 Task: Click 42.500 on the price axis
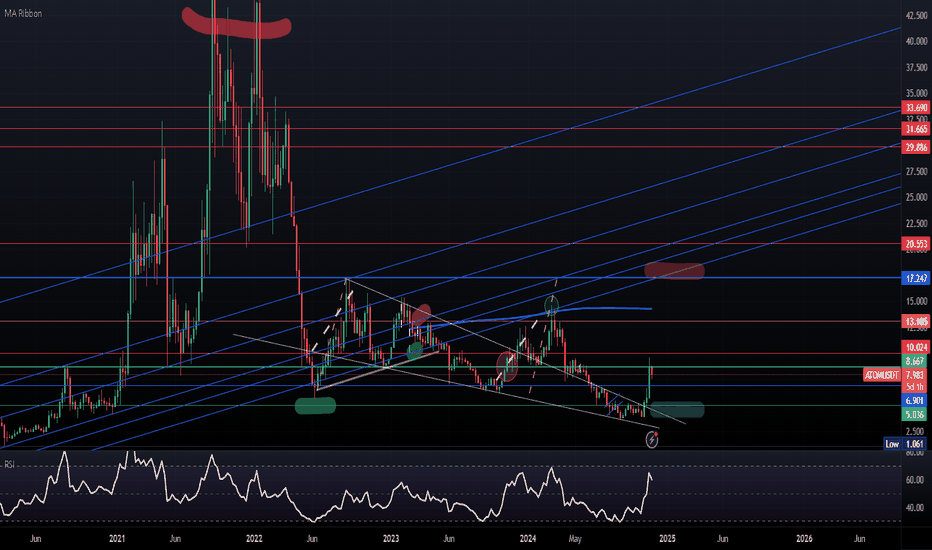tap(916, 15)
